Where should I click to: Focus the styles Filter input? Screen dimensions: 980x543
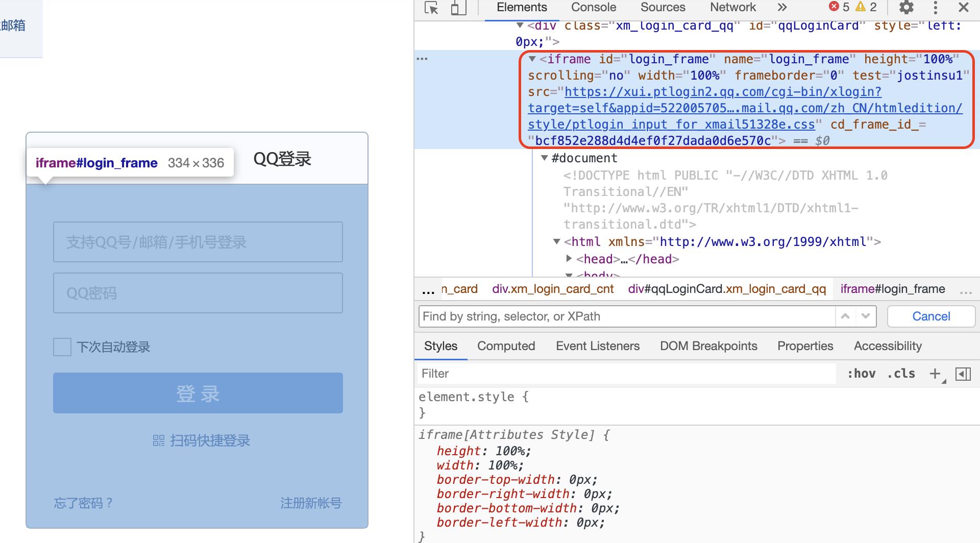[627, 374]
